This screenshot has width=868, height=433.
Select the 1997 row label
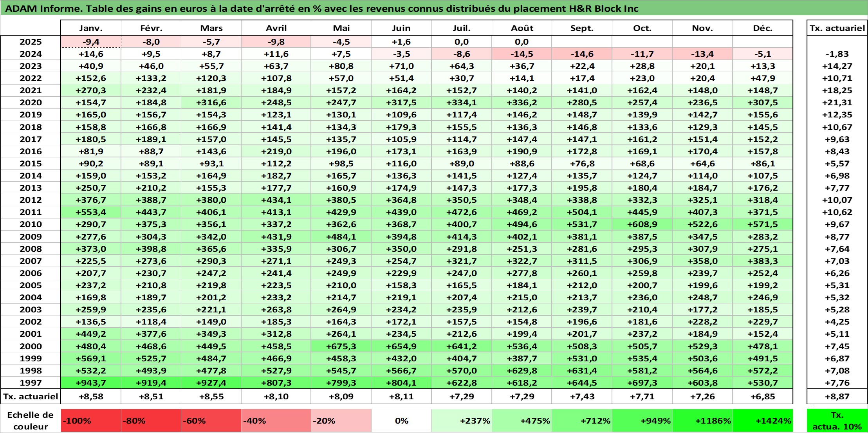point(31,382)
